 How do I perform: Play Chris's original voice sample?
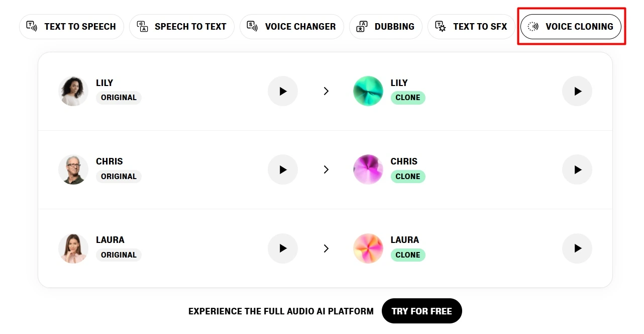click(283, 170)
